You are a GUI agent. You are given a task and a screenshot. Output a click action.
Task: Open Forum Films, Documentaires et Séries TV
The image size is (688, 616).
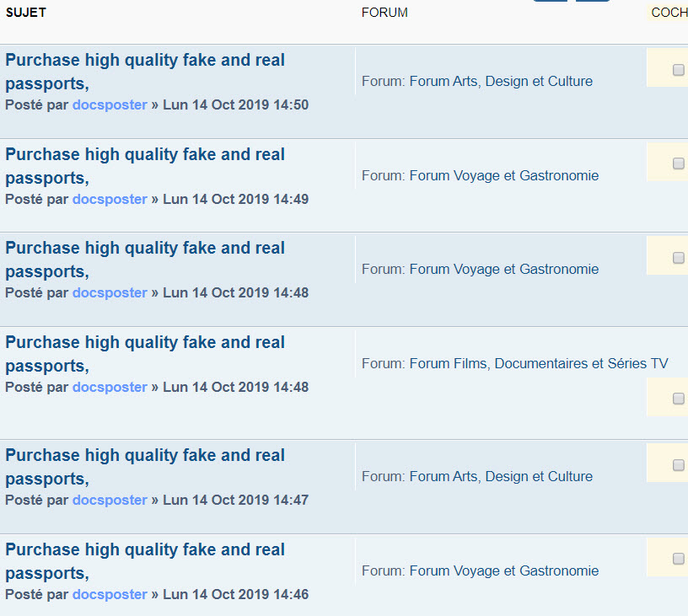pyautogui.click(x=539, y=363)
